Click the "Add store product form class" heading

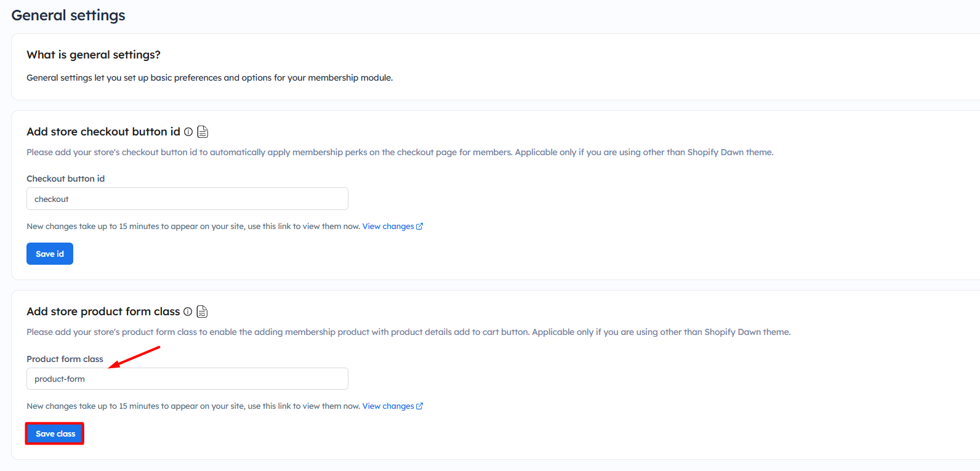tap(103, 312)
